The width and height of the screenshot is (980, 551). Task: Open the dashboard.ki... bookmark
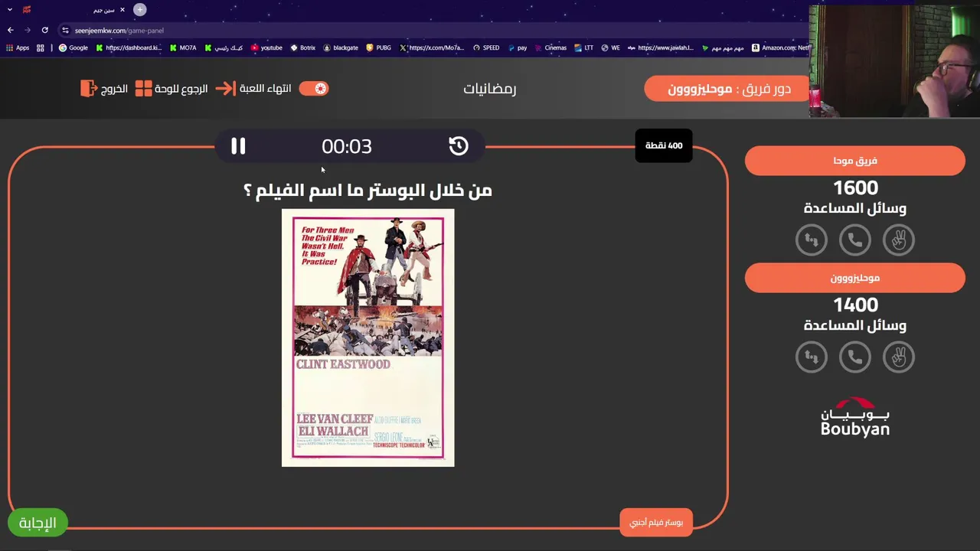tap(129, 47)
